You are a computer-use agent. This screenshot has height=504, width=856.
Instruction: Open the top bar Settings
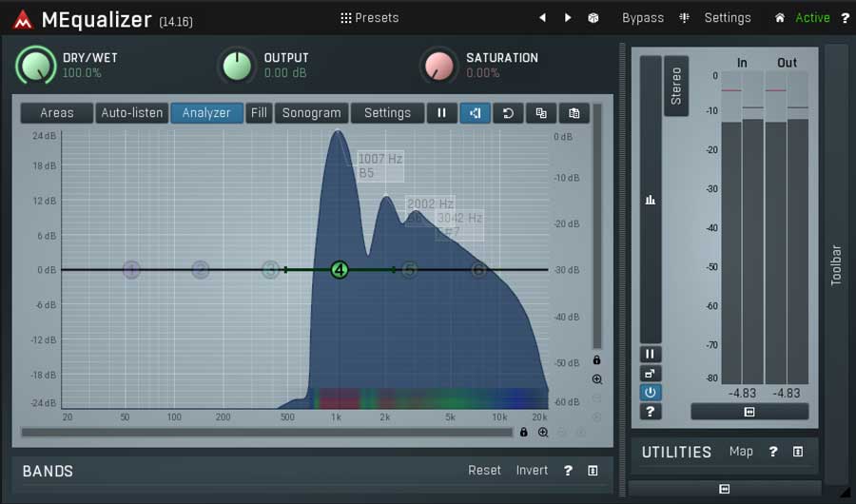(728, 18)
